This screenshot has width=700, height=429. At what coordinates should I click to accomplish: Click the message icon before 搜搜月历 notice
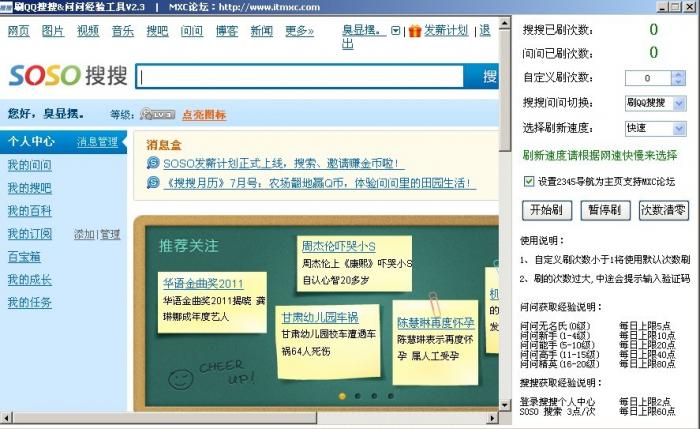tap(153, 182)
